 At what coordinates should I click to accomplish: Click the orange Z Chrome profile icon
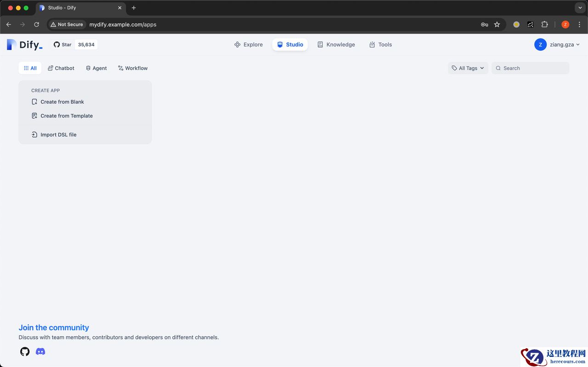click(565, 24)
